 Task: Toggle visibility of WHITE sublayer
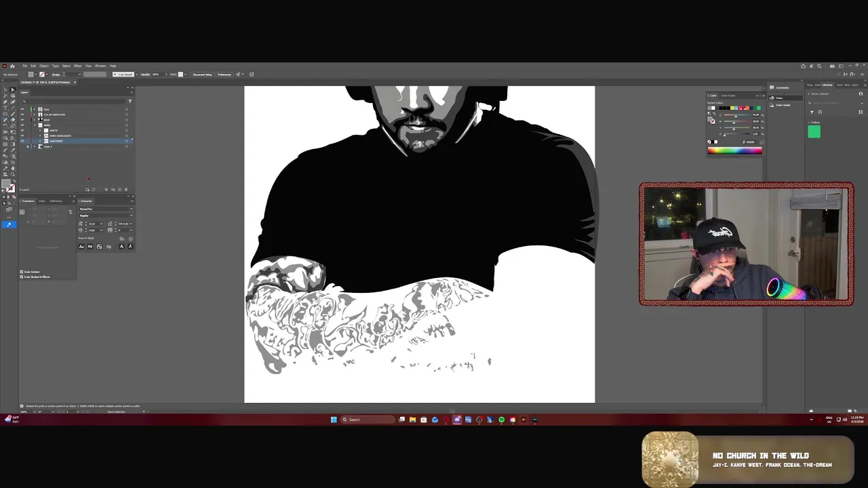point(22,130)
